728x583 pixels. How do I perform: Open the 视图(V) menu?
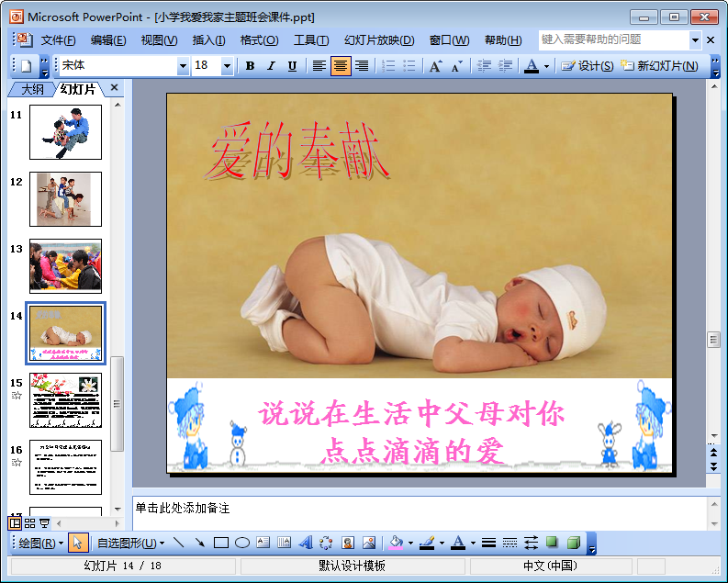[x=159, y=40]
